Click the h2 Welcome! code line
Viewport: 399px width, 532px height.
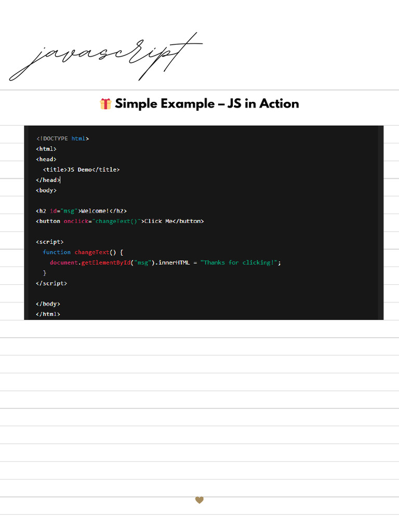click(82, 211)
